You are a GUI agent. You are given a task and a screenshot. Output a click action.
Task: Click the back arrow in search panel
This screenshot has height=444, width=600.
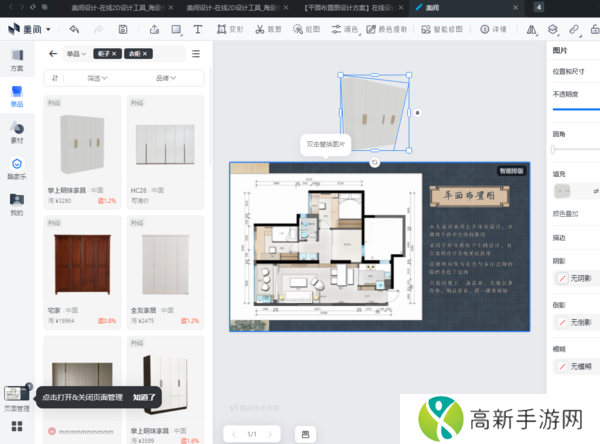[52, 53]
